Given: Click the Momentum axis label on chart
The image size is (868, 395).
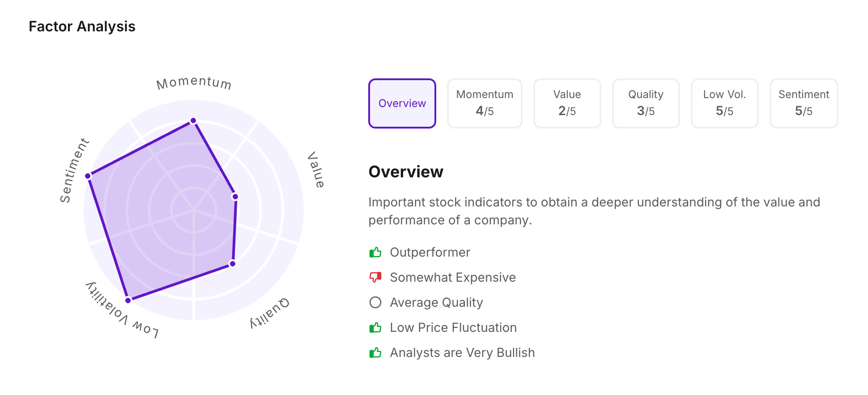Looking at the screenshot, I should pos(194,83).
